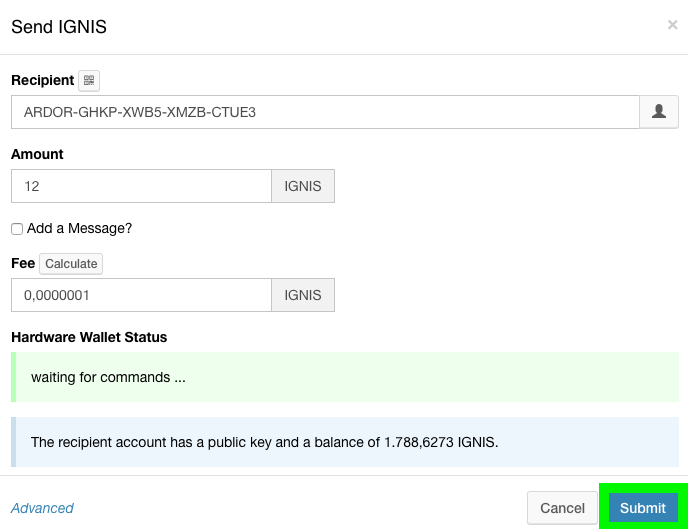Select IGNIS unit label next to Amount

303,186
